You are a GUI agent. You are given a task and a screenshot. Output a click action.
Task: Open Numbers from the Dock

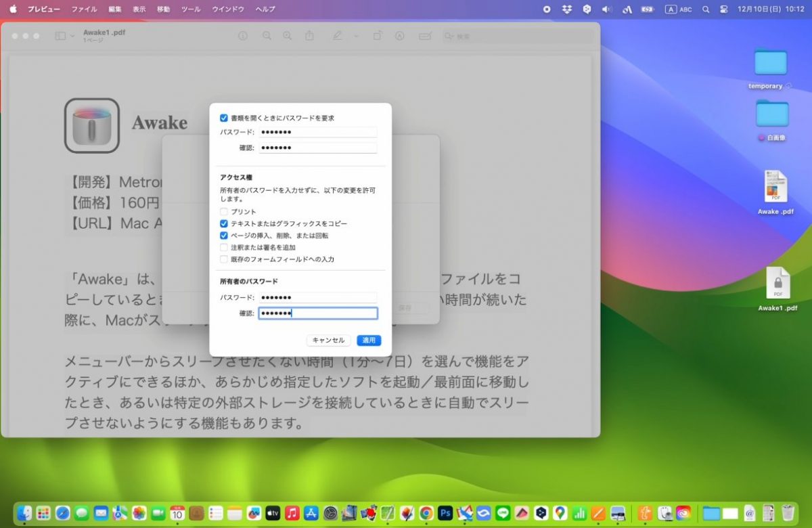579,513
